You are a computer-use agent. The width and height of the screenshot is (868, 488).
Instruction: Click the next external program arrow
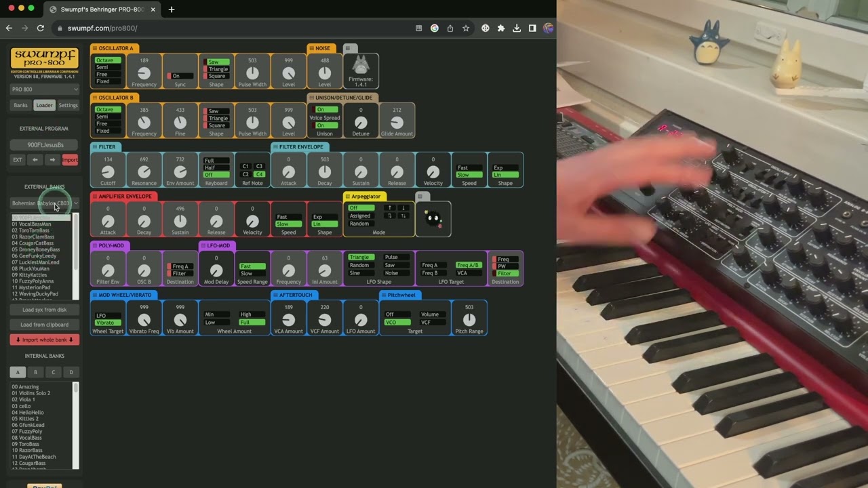click(x=52, y=160)
